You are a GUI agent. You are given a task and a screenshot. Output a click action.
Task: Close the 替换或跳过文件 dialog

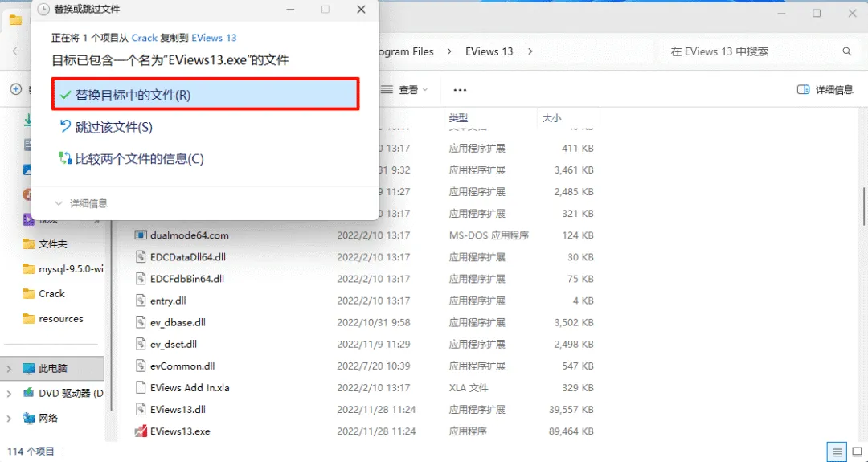pyautogui.click(x=361, y=10)
